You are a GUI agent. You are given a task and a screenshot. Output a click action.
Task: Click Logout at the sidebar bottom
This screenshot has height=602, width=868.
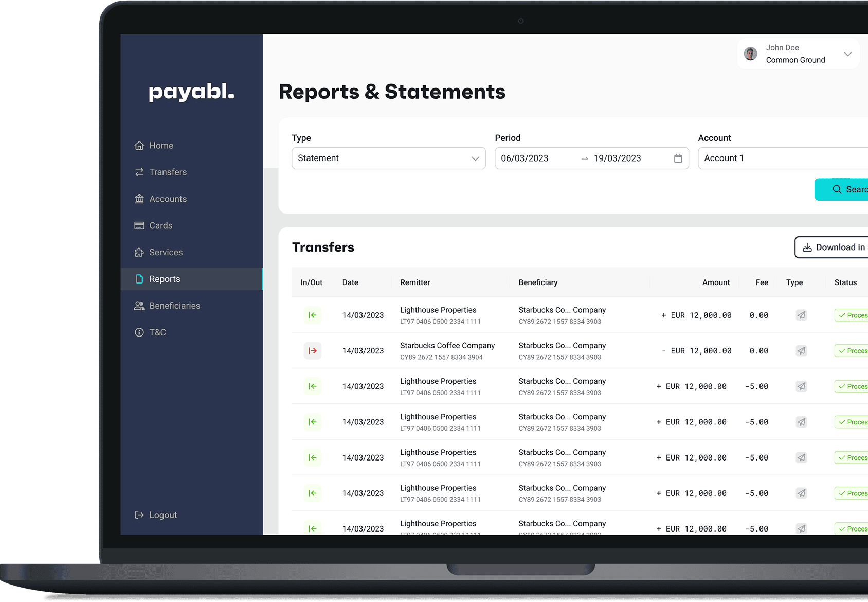tap(162, 515)
